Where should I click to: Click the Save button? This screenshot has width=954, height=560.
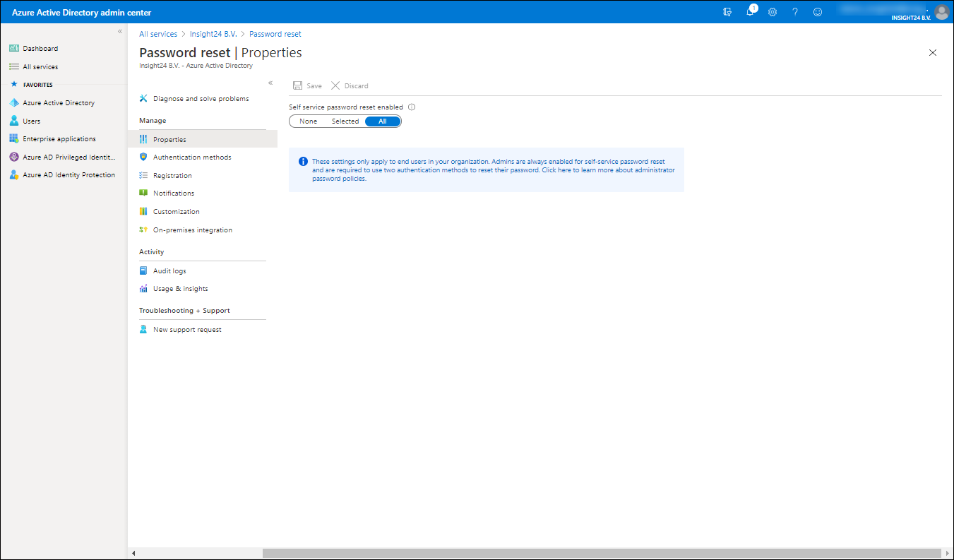coord(307,85)
